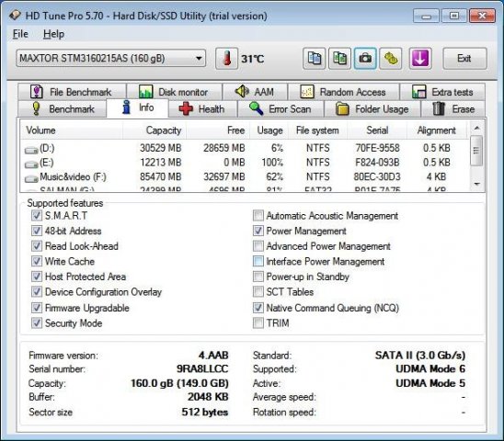This screenshot has height=441, width=504.
Task: Toggle the Read Look-Ahead checkbox
Action: [x=36, y=246]
